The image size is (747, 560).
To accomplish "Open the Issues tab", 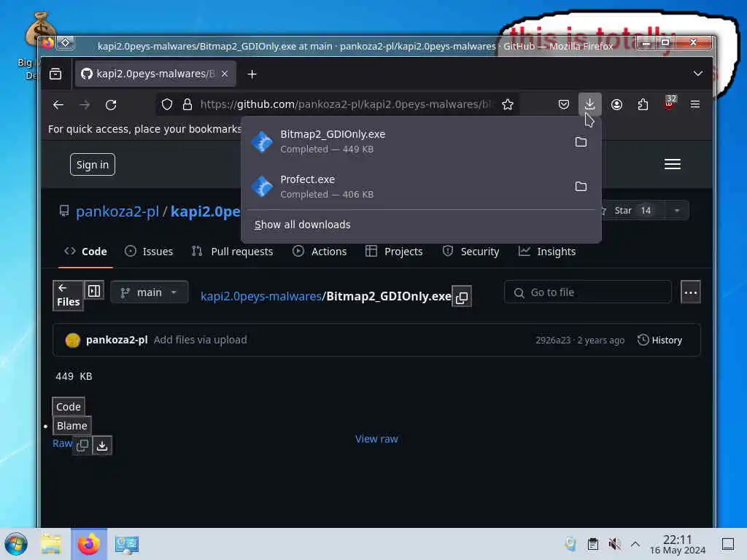I will (x=149, y=252).
